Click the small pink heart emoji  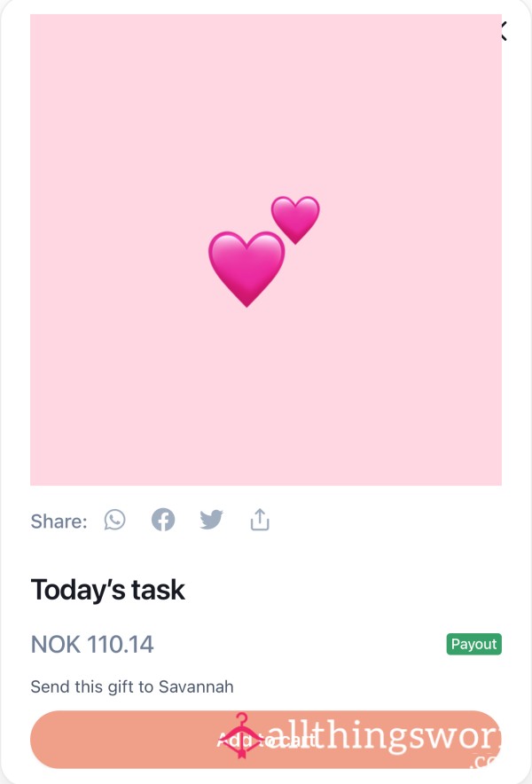pyautogui.click(x=295, y=219)
